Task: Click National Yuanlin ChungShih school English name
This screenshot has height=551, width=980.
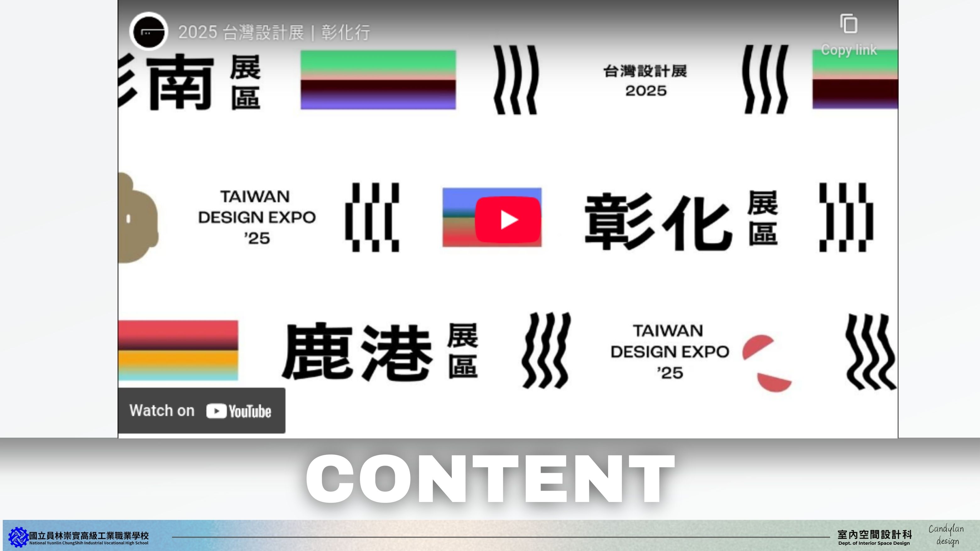Action: tap(89, 543)
